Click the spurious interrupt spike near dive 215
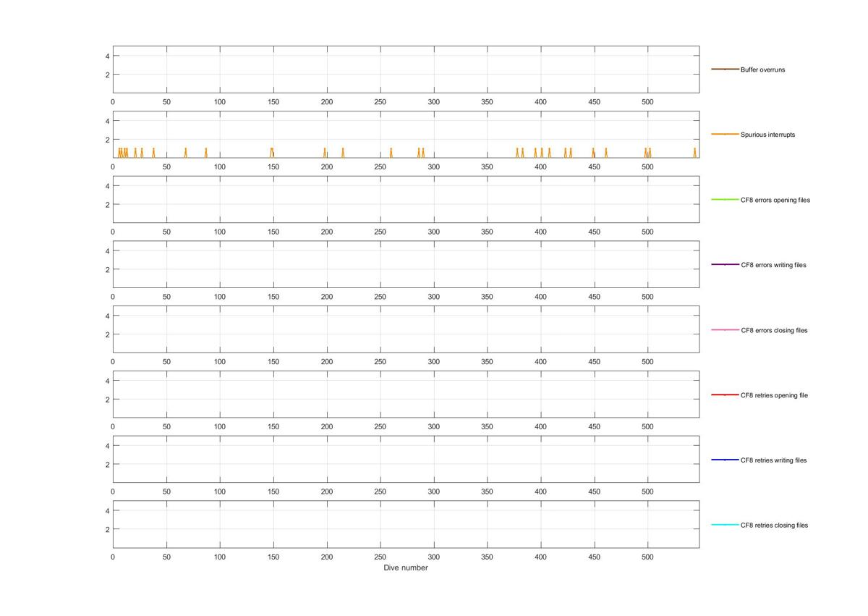 click(x=343, y=153)
